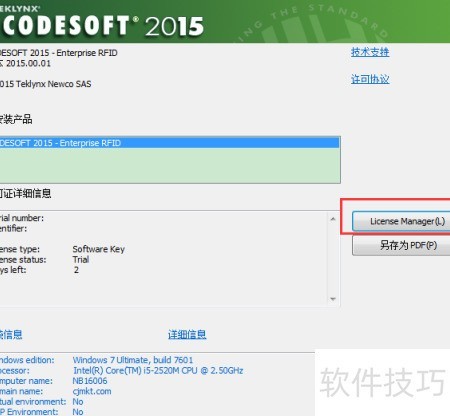Screen dimensions: 450x416
Task: Open the 技术支持 link
Action: [370, 52]
